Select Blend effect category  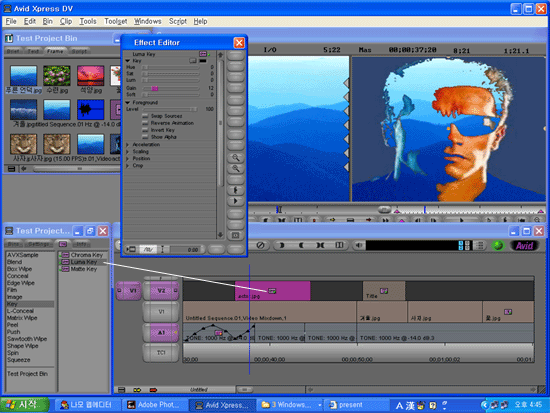(14, 262)
